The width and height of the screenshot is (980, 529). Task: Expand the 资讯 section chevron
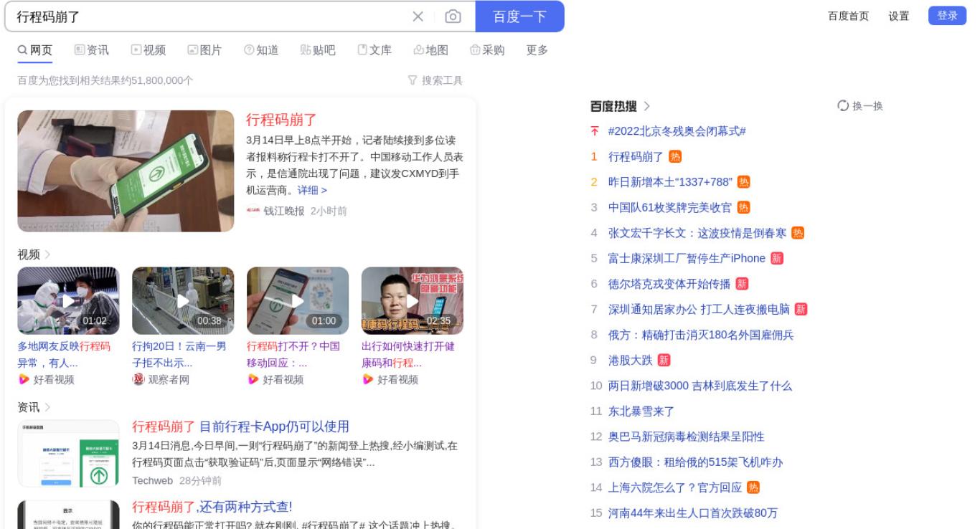click(x=47, y=407)
